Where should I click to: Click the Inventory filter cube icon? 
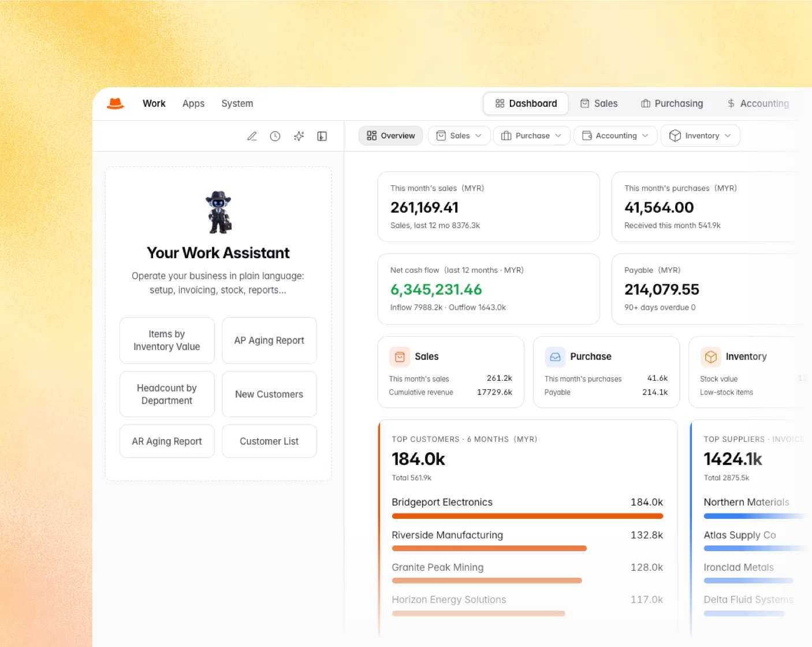(x=675, y=136)
